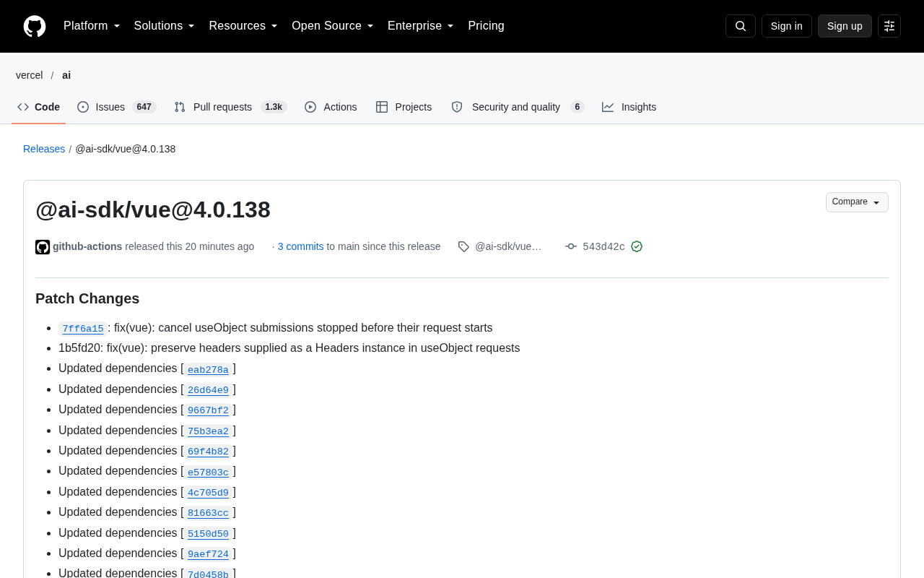Click the Actions play icon
This screenshot has height=578, width=924.
point(310,107)
